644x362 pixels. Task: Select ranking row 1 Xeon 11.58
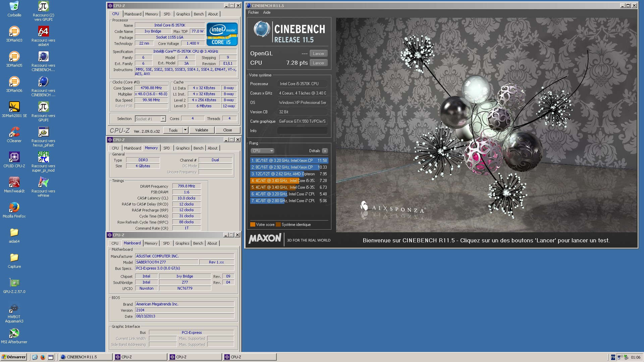pyautogui.click(x=289, y=161)
